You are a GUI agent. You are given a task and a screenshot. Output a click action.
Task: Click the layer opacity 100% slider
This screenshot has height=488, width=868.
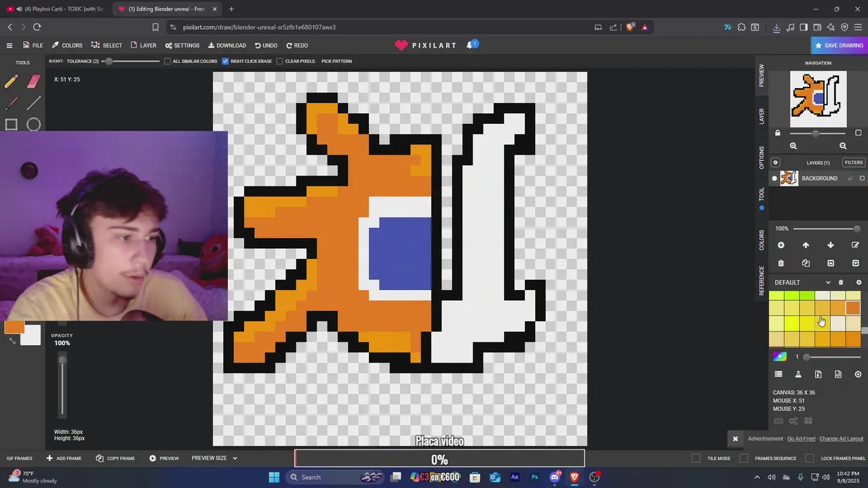pyautogui.click(x=827, y=228)
